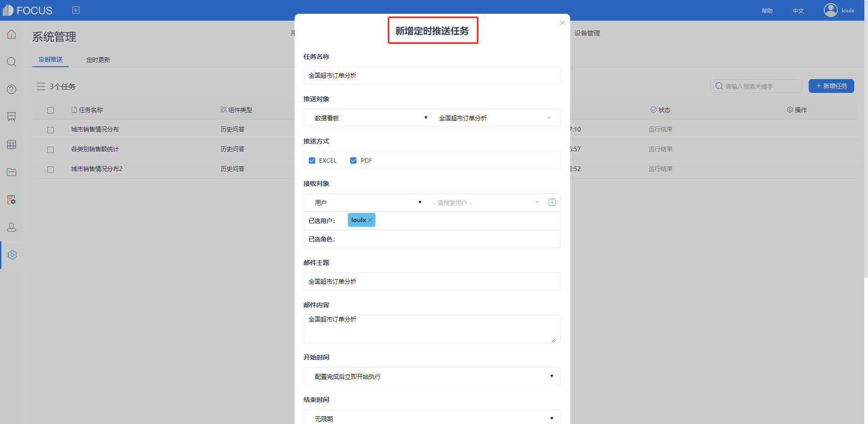Click the 中文 language menu
868x424 pixels.
pos(798,11)
